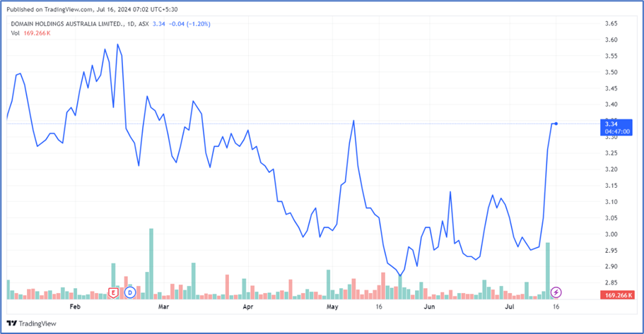Click the 3.00 price axis label

[611, 234]
